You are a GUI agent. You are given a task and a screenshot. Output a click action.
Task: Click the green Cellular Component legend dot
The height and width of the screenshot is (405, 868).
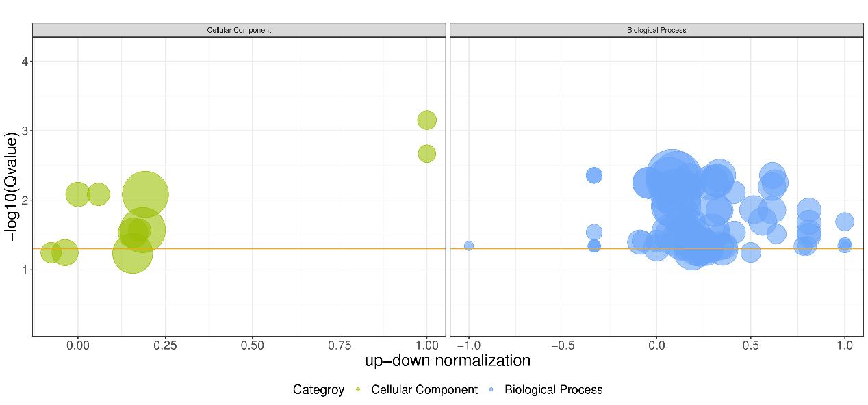pos(358,390)
